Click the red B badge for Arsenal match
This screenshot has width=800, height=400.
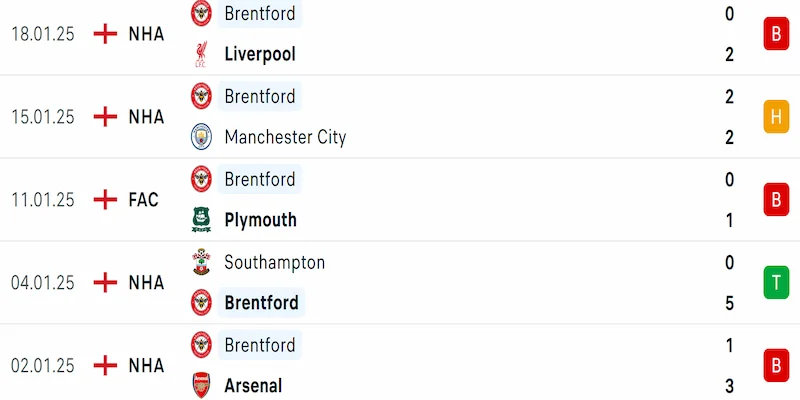(x=775, y=366)
